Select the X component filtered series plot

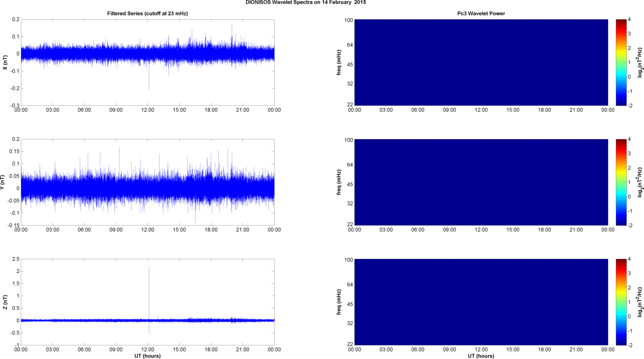click(x=148, y=63)
